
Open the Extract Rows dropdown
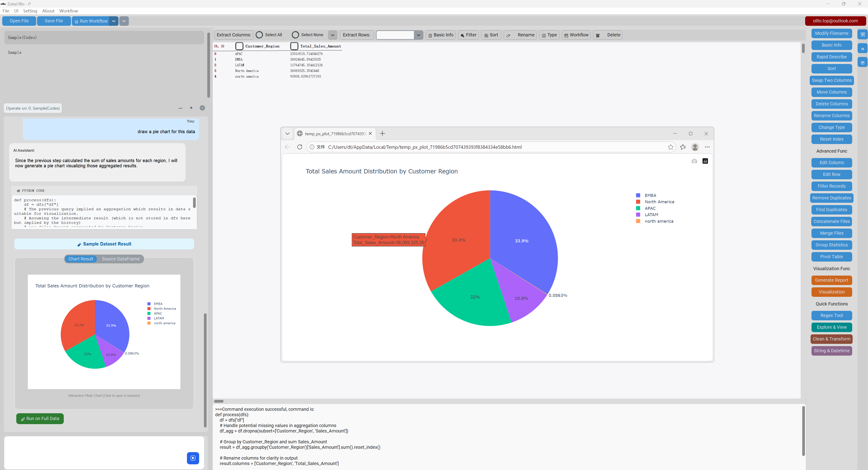click(x=418, y=35)
